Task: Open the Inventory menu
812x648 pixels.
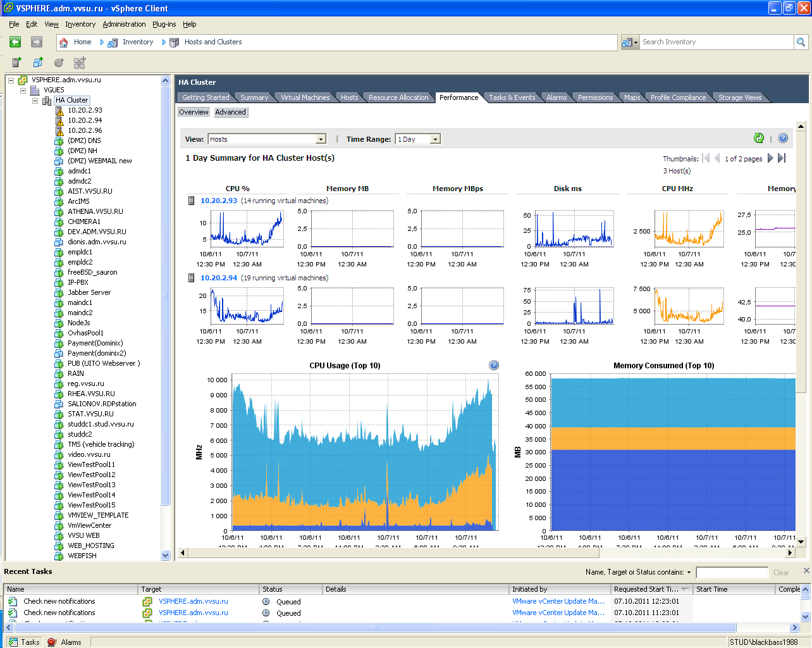Action: [x=80, y=24]
